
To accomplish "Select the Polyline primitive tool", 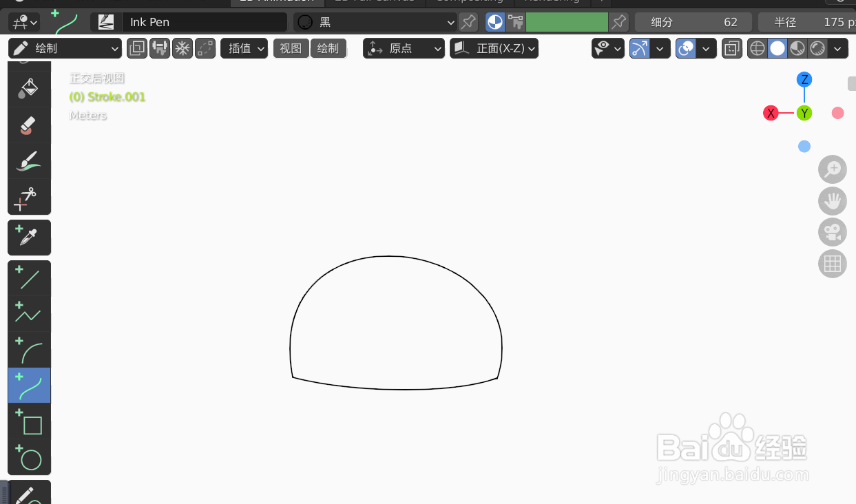I will 29,314.
